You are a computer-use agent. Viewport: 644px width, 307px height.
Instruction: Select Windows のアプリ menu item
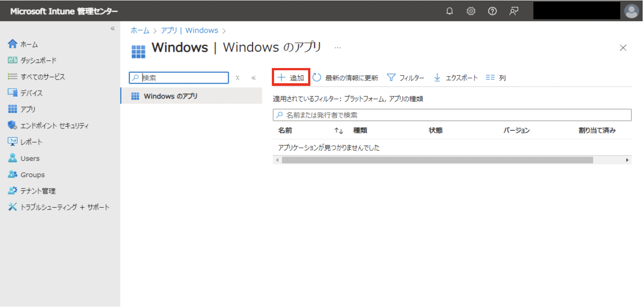(191, 96)
